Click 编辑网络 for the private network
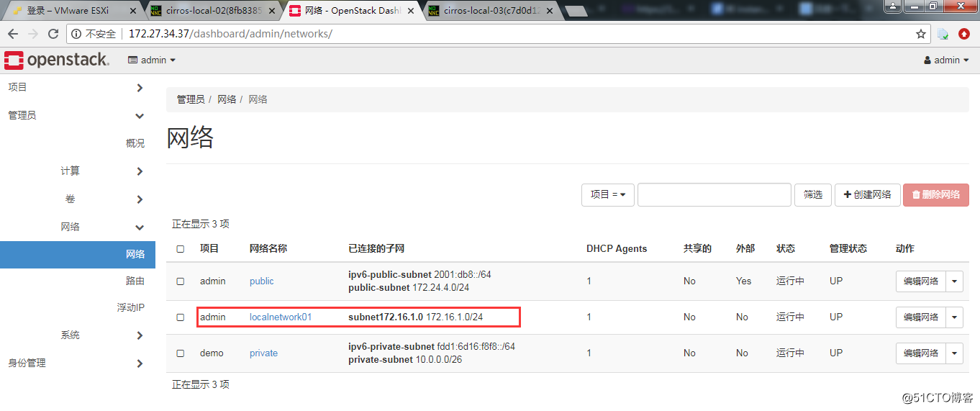980x411 pixels. tap(921, 353)
